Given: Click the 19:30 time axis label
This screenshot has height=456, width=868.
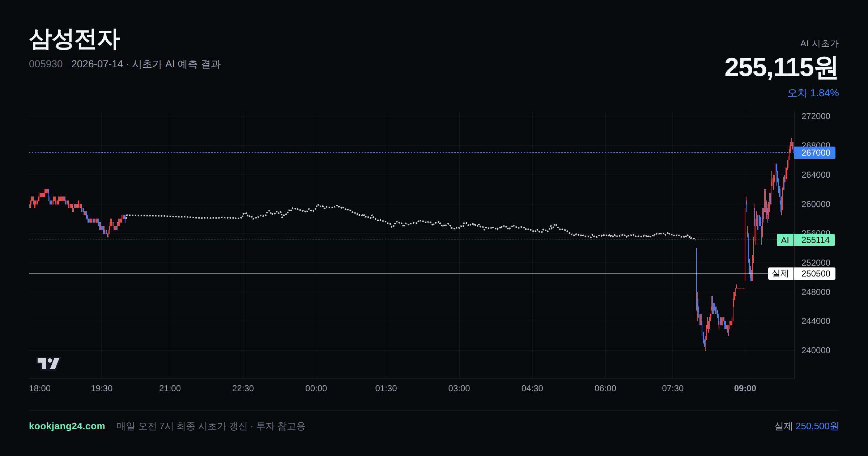Looking at the screenshot, I should pyautogui.click(x=102, y=388).
